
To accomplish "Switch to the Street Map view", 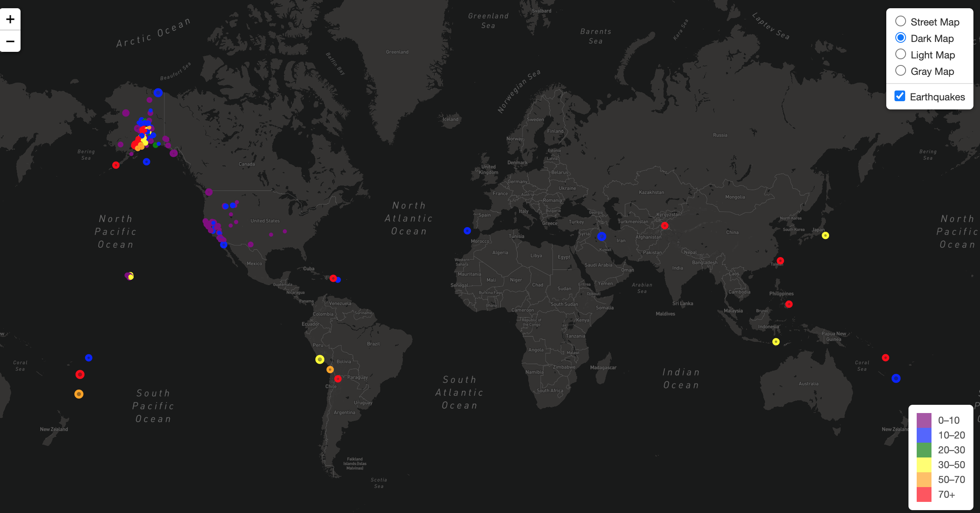I will [x=901, y=21].
